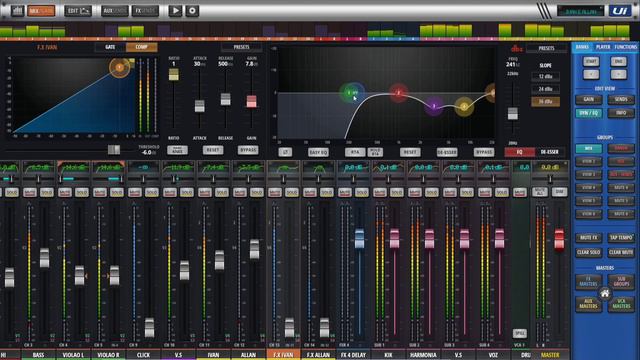
Task: Click CLEAR SOLO button
Action: (589, 253)
